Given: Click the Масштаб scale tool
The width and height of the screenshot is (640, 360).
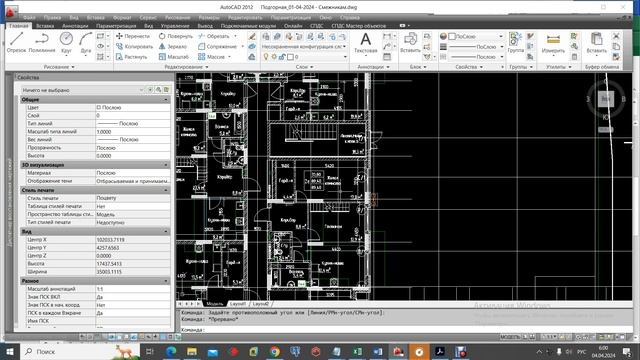Looking at the screenshot, I should 174,57.
